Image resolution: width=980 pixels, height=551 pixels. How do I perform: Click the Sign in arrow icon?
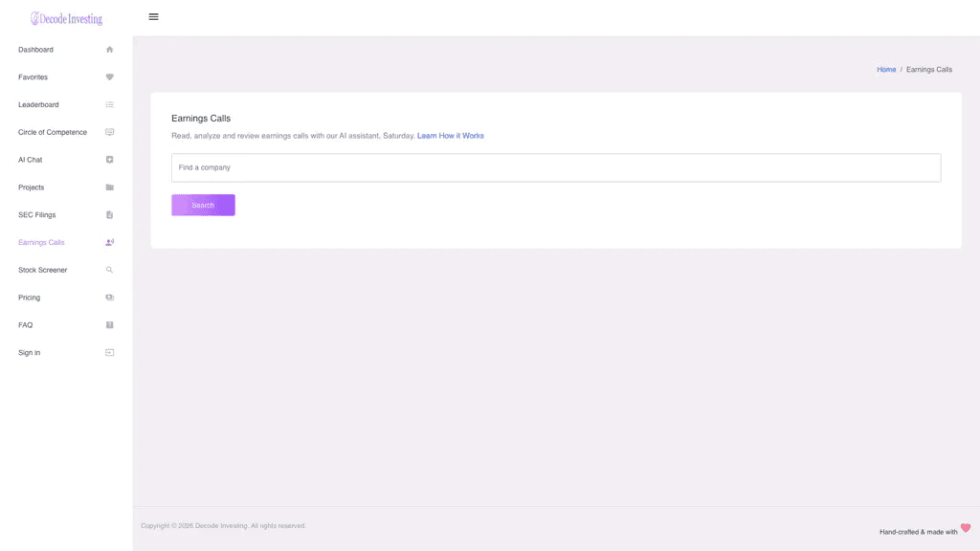point(109,352)
